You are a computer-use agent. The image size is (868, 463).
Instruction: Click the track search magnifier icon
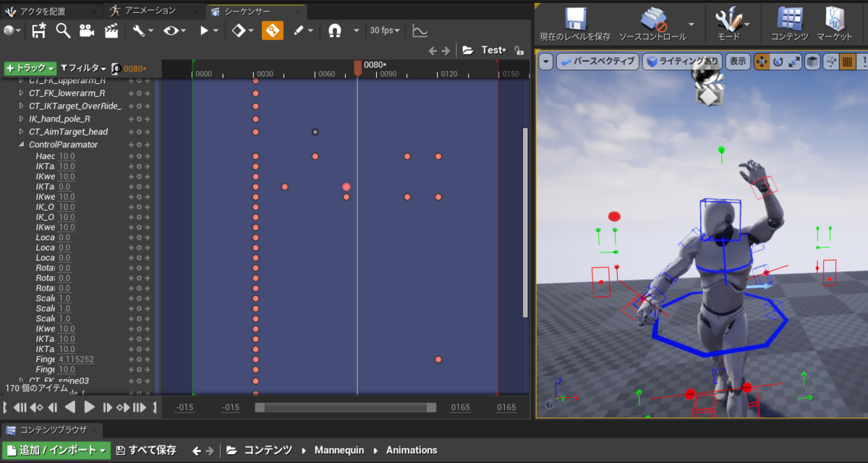115,69
